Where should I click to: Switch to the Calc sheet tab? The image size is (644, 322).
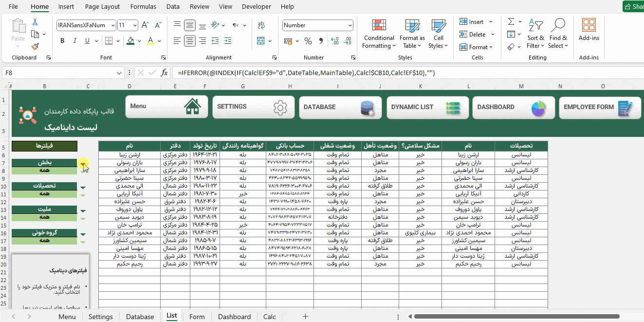(270, 317)
